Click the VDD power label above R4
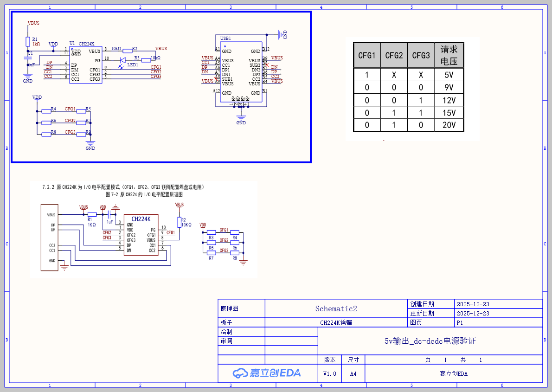The image size is (552, 392). pyautogui.click(x=37, y=97)
